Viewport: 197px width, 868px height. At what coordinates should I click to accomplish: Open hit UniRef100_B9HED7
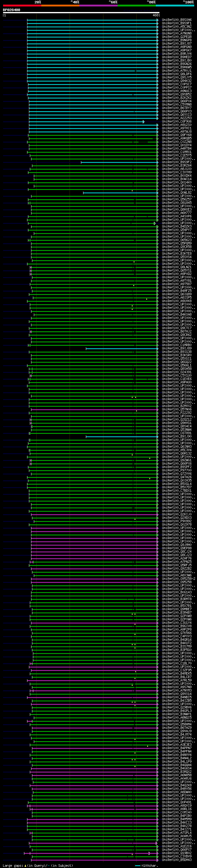click(177, 57)
